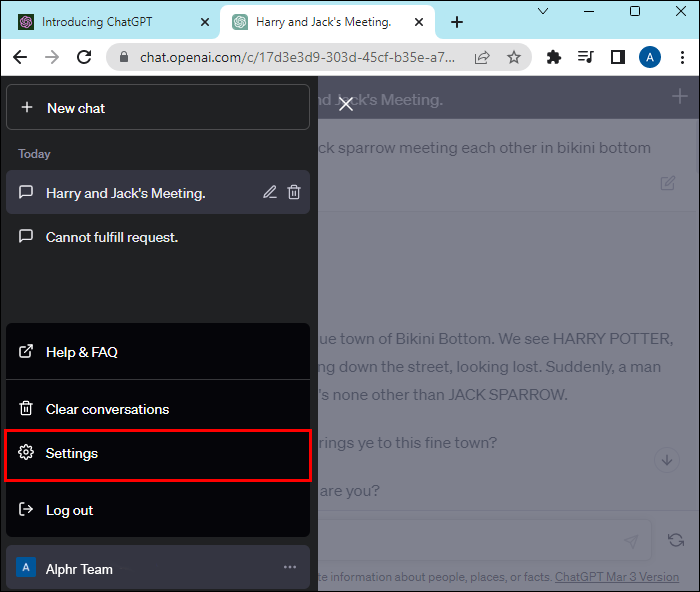Click the plus icon in the chat header
Screen dimensions: 700x592
679,96
